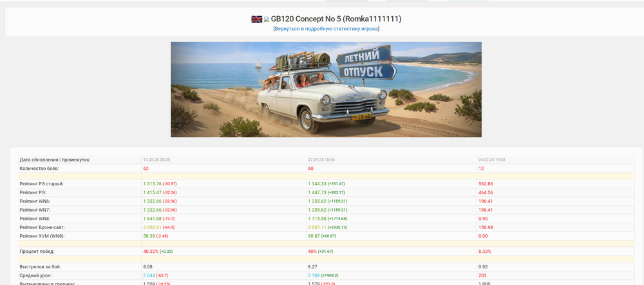
Task: Select battle count value '12'
Action: pyautogui.click(x=481, y=169)
